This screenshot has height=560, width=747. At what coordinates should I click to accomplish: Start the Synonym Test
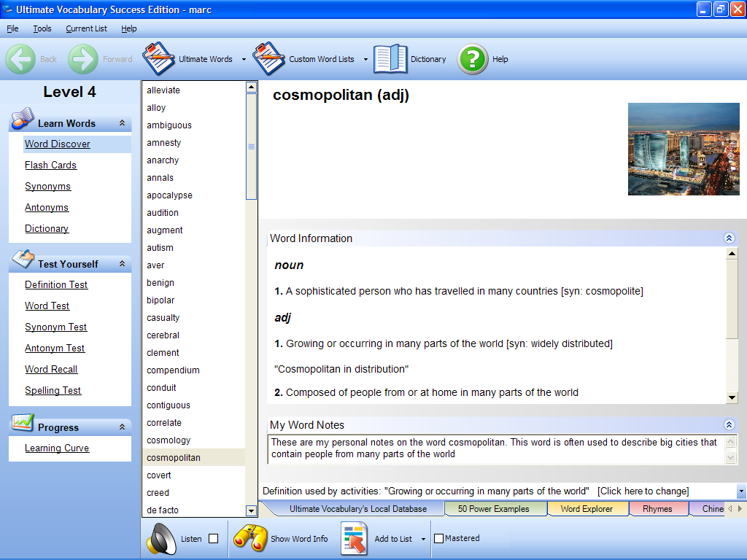(x=55, y=327)
